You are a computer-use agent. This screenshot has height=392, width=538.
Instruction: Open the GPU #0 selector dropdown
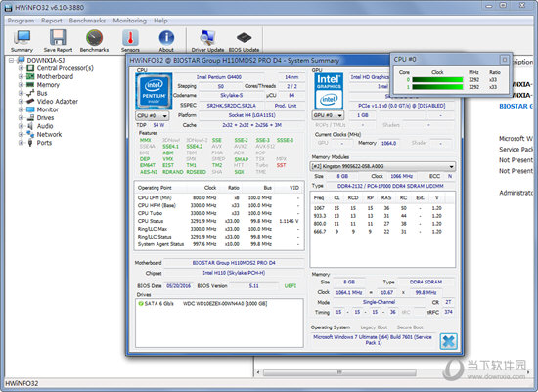(x=328, y=115)
